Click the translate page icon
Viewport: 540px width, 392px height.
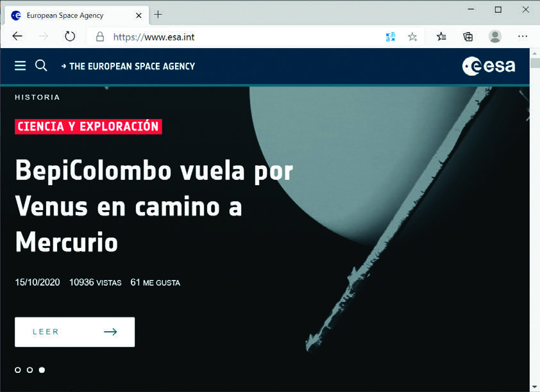tap(391, 37)
